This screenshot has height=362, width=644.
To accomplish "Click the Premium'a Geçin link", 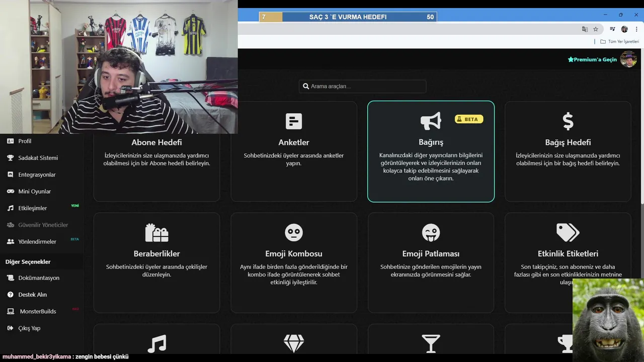I will coord(592,59).
